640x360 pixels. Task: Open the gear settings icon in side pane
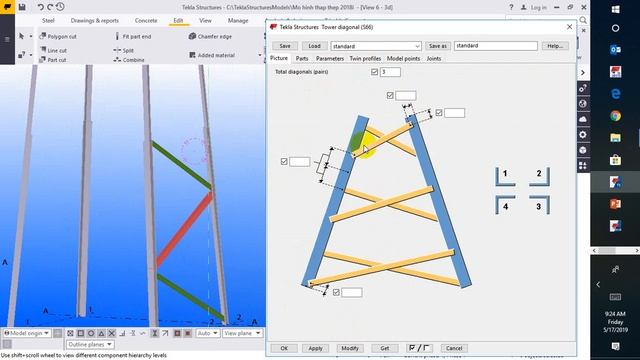coord(583,135)
